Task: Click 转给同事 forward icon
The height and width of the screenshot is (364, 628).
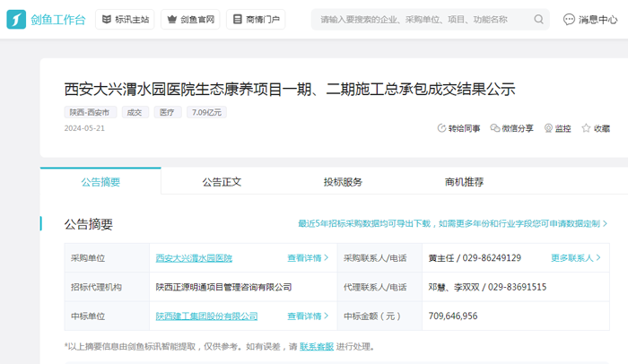Action: [441, 129]
